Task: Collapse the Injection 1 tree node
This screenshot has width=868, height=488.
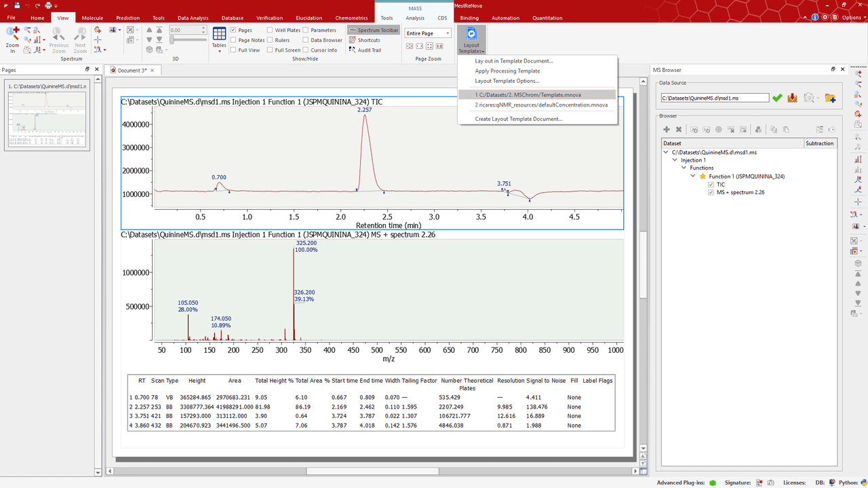Action: coord(675,160)
